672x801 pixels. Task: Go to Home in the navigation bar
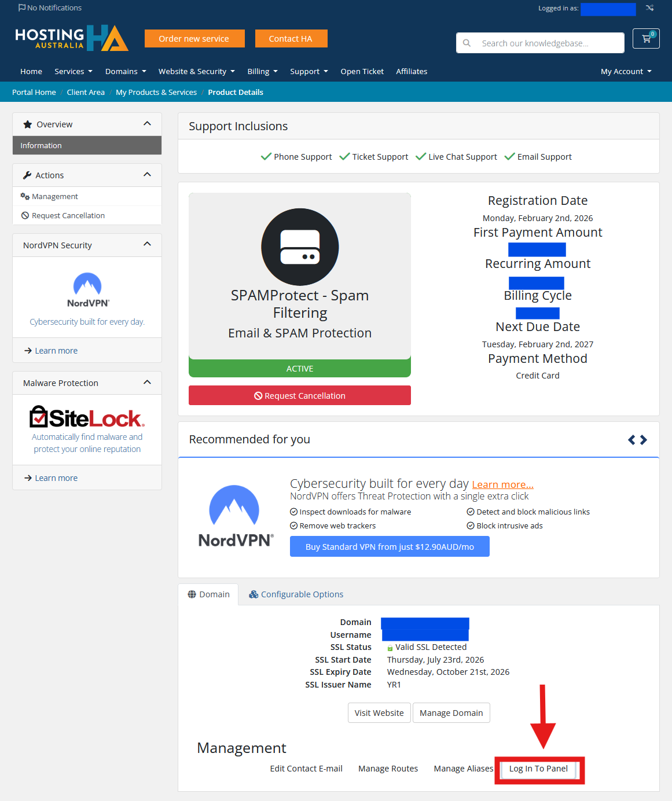click(31, 71)
